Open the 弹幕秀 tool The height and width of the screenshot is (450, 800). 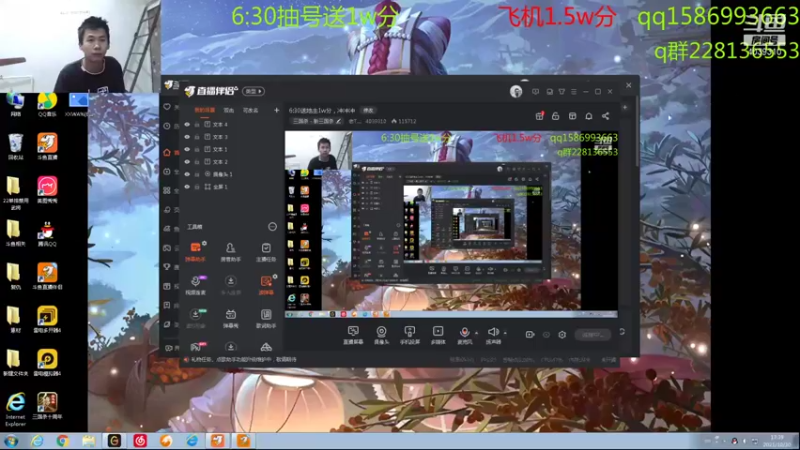pos(231,318)
